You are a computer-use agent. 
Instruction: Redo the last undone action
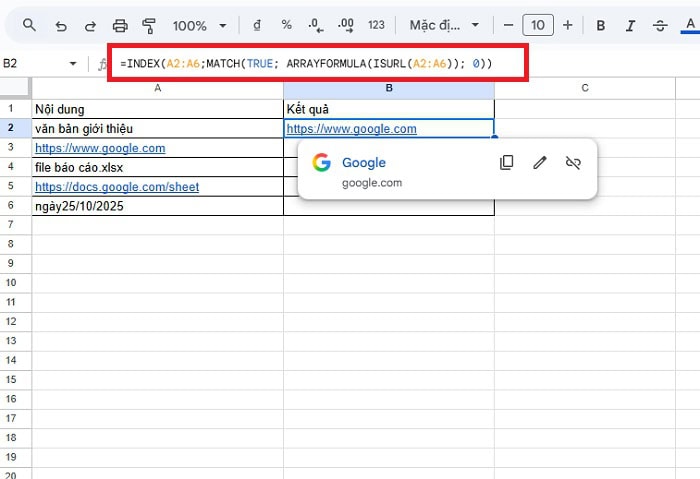click(90, 24)
